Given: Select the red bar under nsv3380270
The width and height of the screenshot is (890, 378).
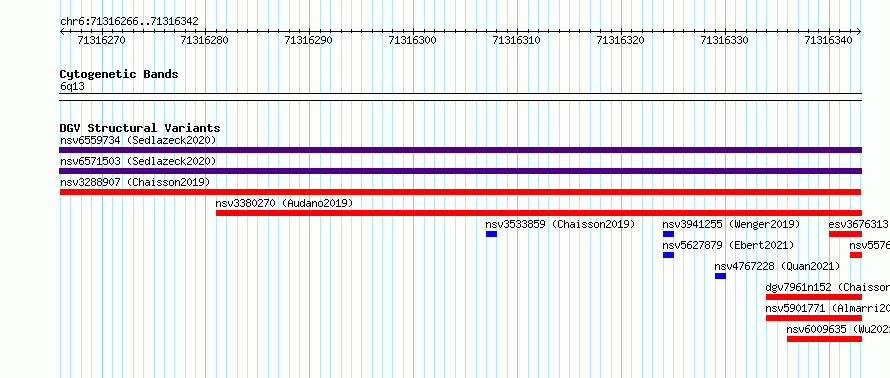Looking at the screenshot, I should 539,213.
